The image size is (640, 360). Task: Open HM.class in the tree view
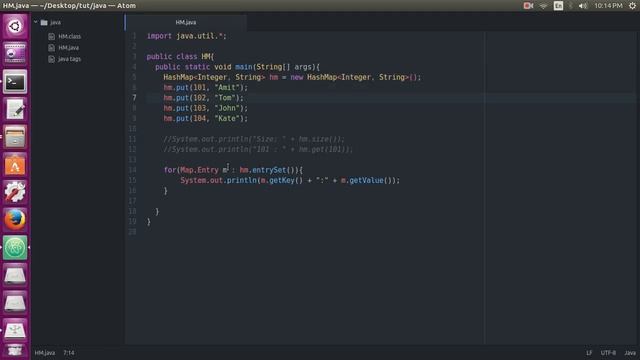[x=69, y=36]
